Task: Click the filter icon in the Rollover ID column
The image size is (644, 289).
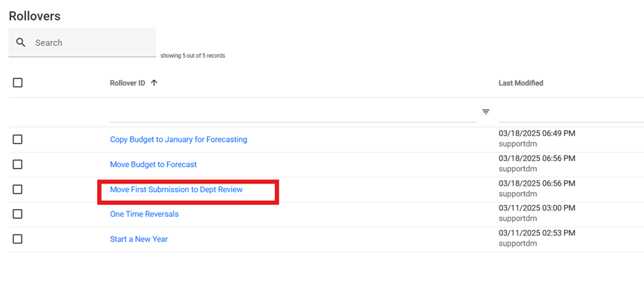Action: click(x=486, y=111)
